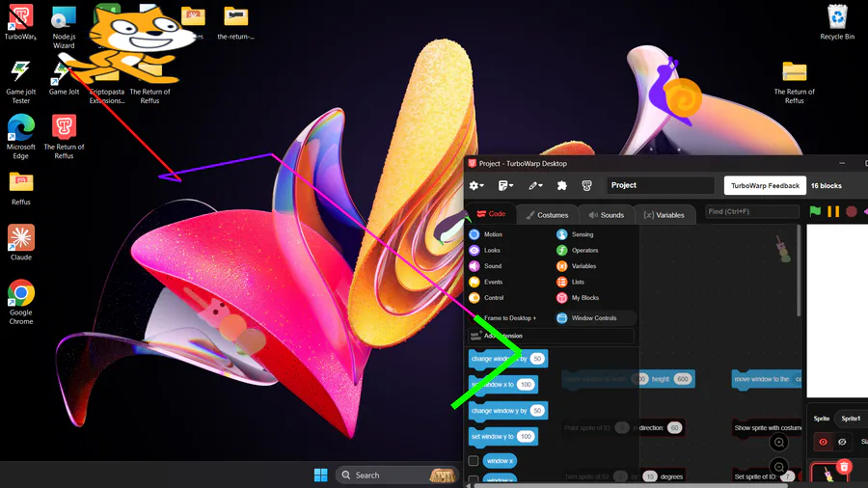
Task: Select the Sensing block category
Action: click(x=575, y=234)
